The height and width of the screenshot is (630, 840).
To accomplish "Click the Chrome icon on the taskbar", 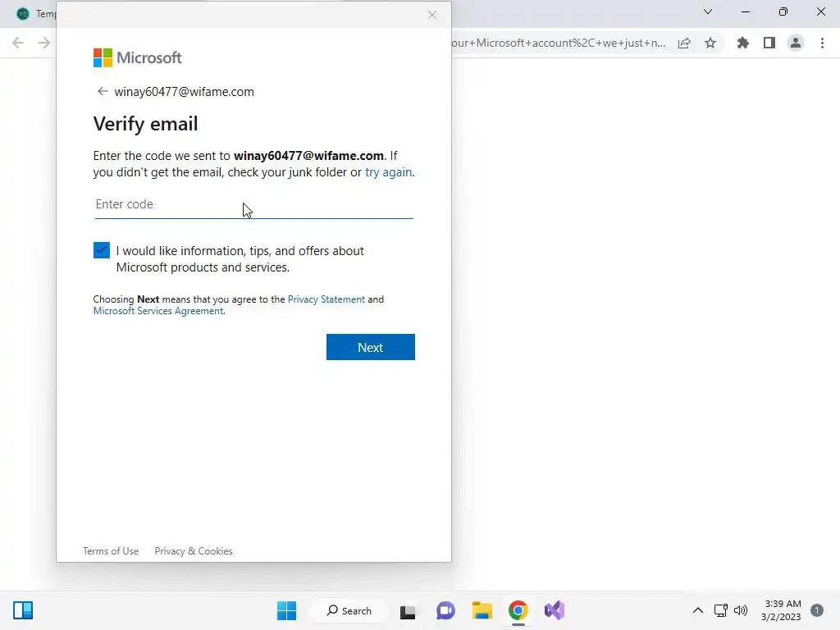I will click(518, 610).
